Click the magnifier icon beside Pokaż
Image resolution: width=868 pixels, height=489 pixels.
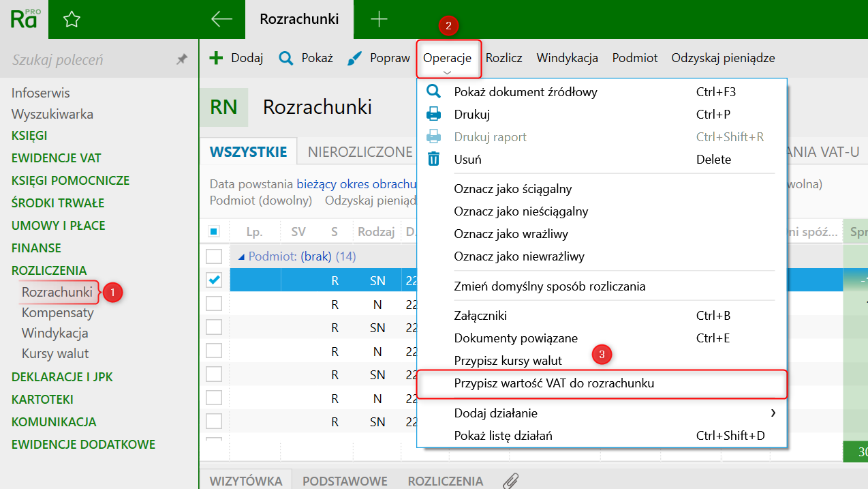coord(286,58)
